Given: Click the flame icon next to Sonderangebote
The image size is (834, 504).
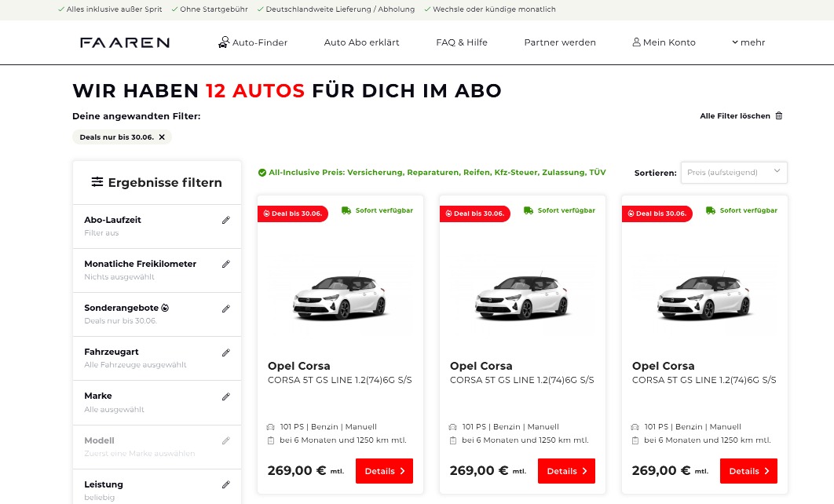Looking at the screenshot, I should (x=165, y=308).
